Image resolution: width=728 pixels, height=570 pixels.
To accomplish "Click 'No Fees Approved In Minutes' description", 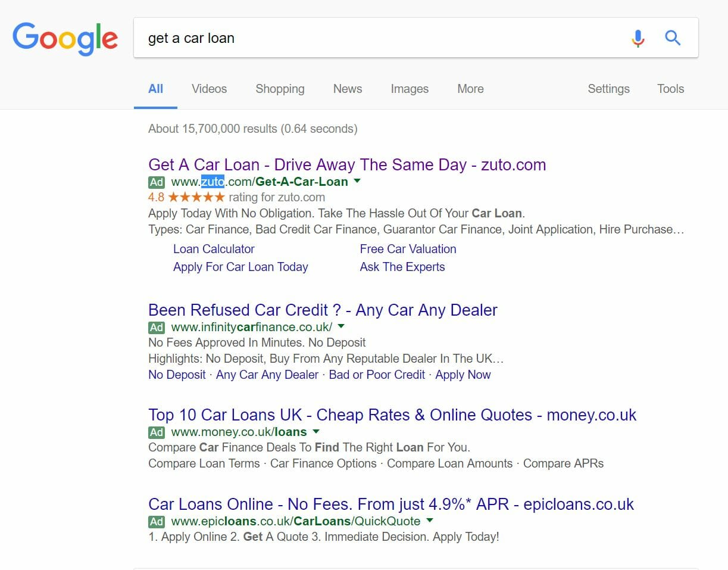I will [x=257, y=342].
